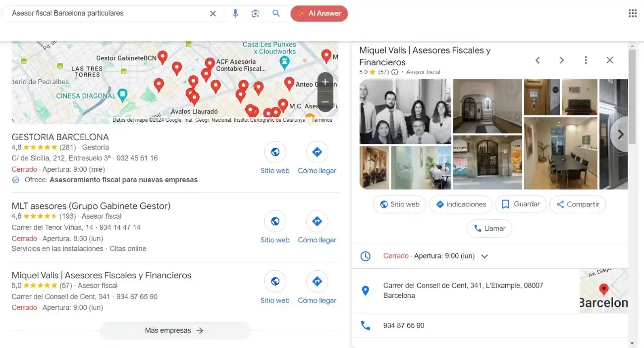Open Sitio web for Miquel Valls listing
The height and width of the screenshot is (348, 644).
pos(275,288)
